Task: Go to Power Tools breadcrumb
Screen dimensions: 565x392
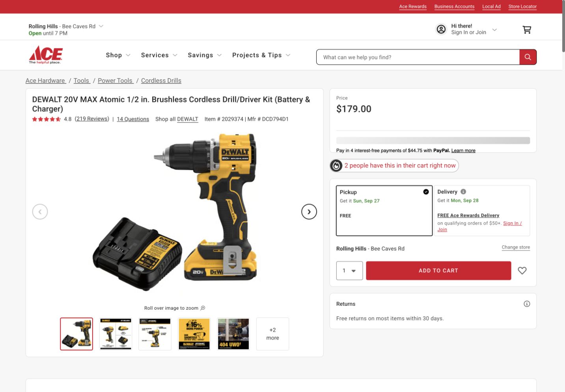Action: tap(116, 81)
